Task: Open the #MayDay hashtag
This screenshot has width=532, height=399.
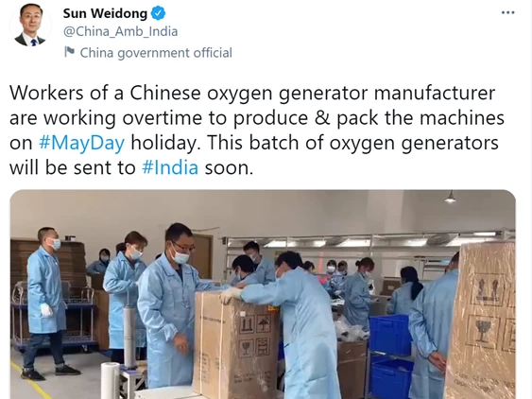Action: pos(82,143)
